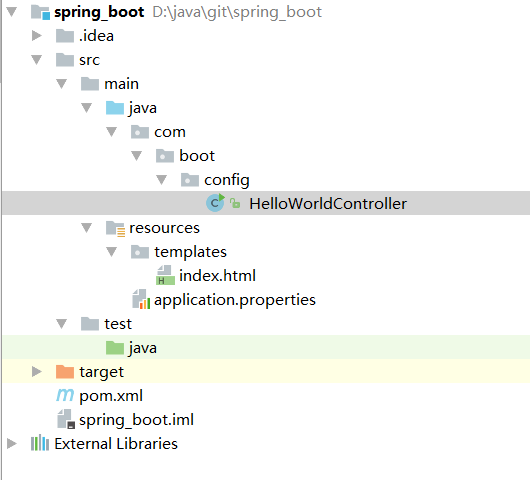The width and height of the screenshot is (530, 480).
Task: Click the orange target folder icon
Action: pyautogui.click(x=65, y=372)
